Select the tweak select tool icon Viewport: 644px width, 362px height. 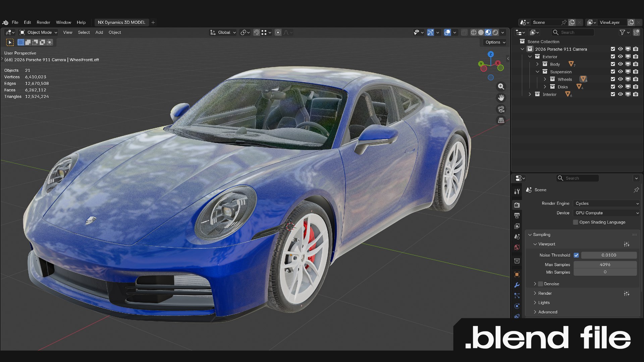tap(10, 42)
